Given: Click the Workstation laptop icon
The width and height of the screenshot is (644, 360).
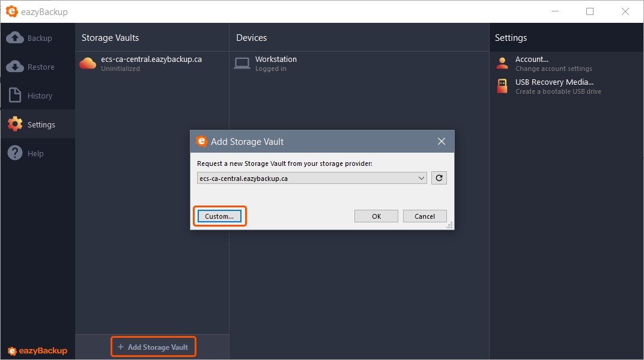Looking at the screenshot, I should tap(242, 63).
